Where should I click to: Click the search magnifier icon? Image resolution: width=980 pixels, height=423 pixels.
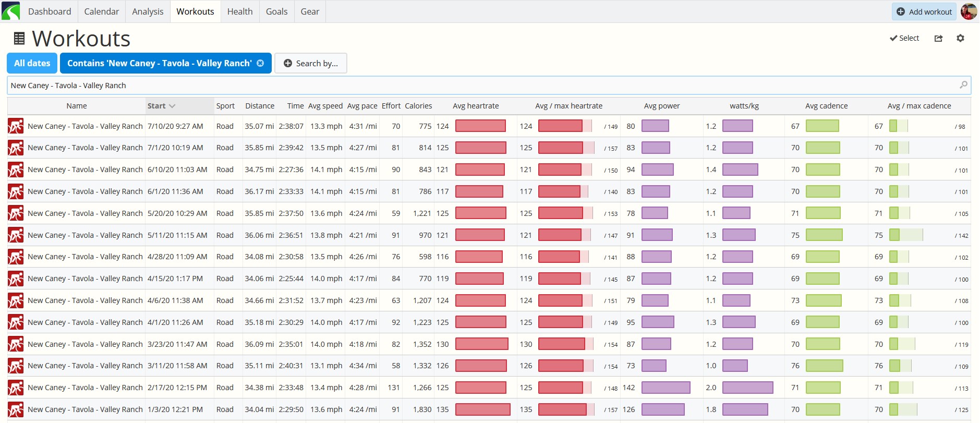tap(963, 85)
